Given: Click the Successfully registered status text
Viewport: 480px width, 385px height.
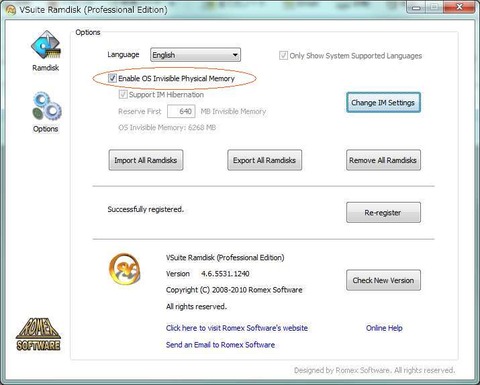Looking at the screenshot, I should pyautogui.click(x=146, y=209).
